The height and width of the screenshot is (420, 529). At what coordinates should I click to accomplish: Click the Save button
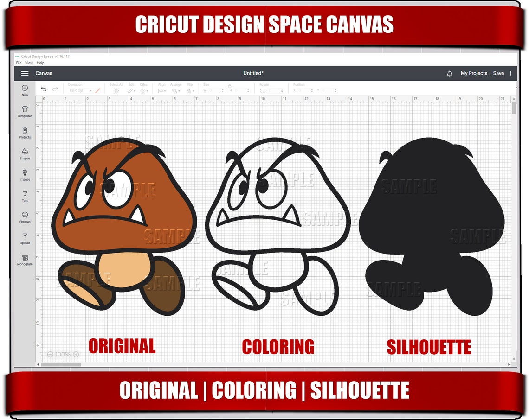(x=498, y=73)
